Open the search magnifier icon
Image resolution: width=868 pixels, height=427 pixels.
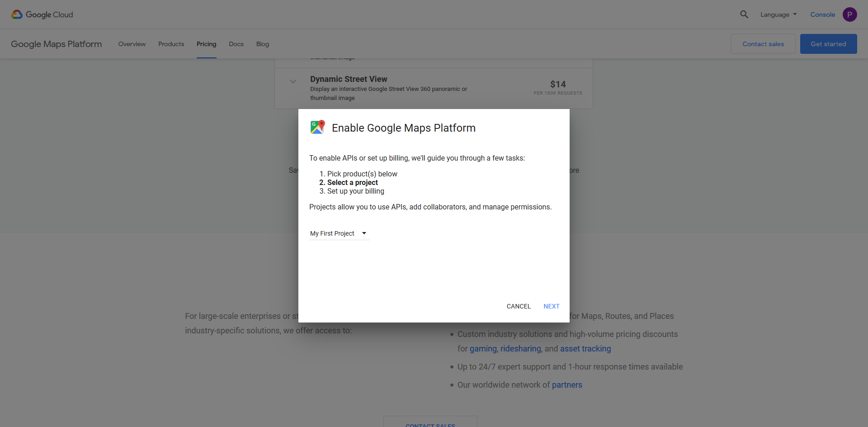744,14
